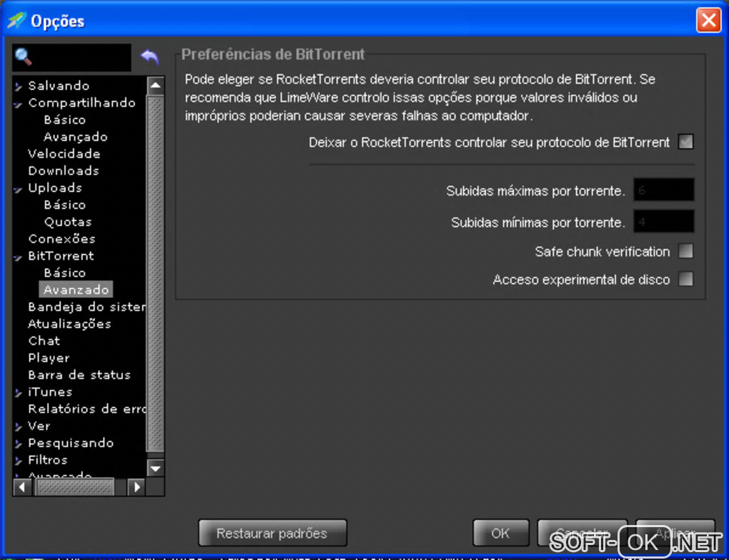This screenshot has width=729, height=560.
Task: Expand the iTunes tree node
Action: tap(18, 393)
